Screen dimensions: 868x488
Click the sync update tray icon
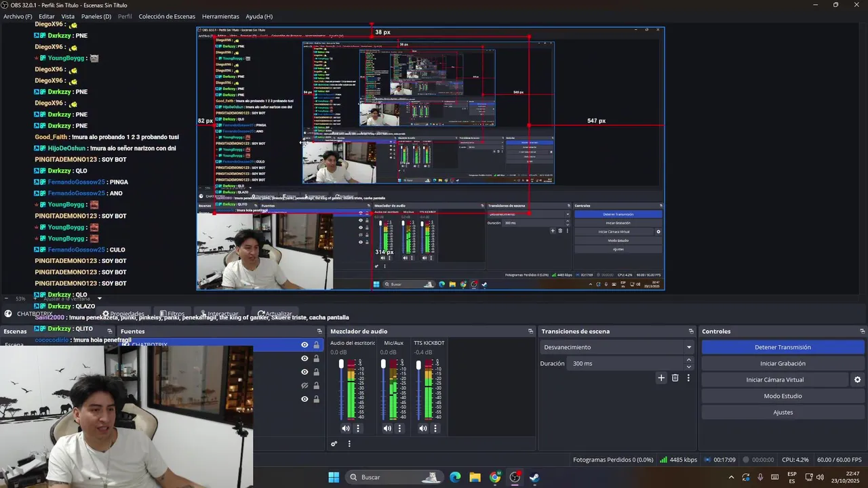(746, 477)
